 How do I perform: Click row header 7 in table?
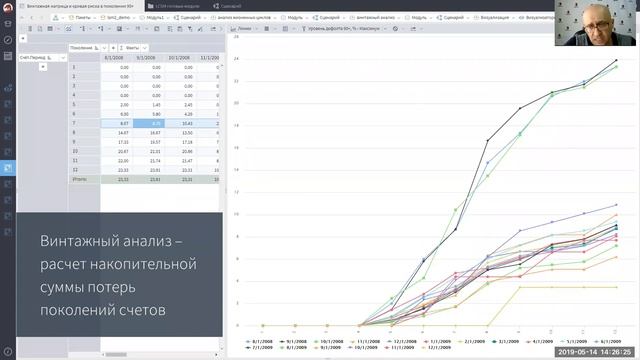coord(84,123)
